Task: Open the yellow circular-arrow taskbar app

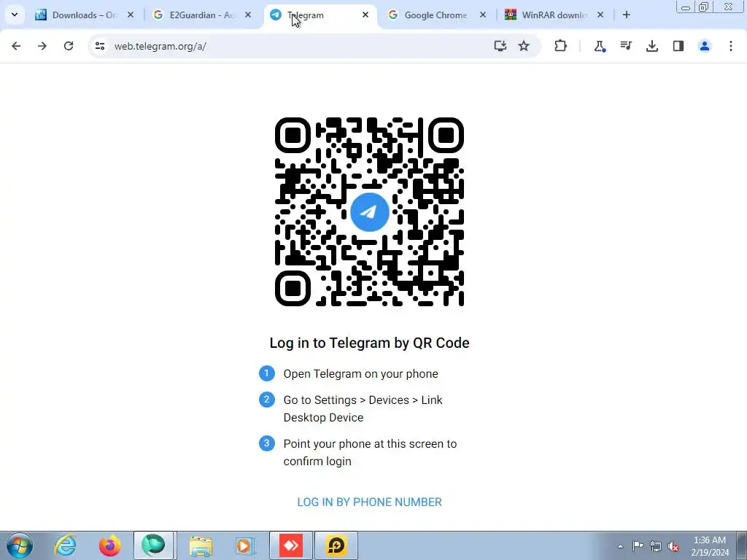Action: point(336,545)
